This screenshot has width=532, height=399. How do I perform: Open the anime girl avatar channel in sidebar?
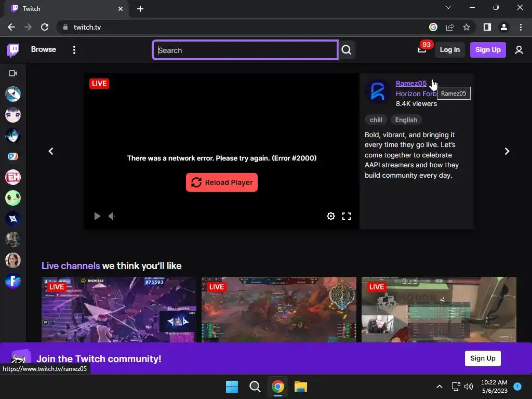pos(13,115)
